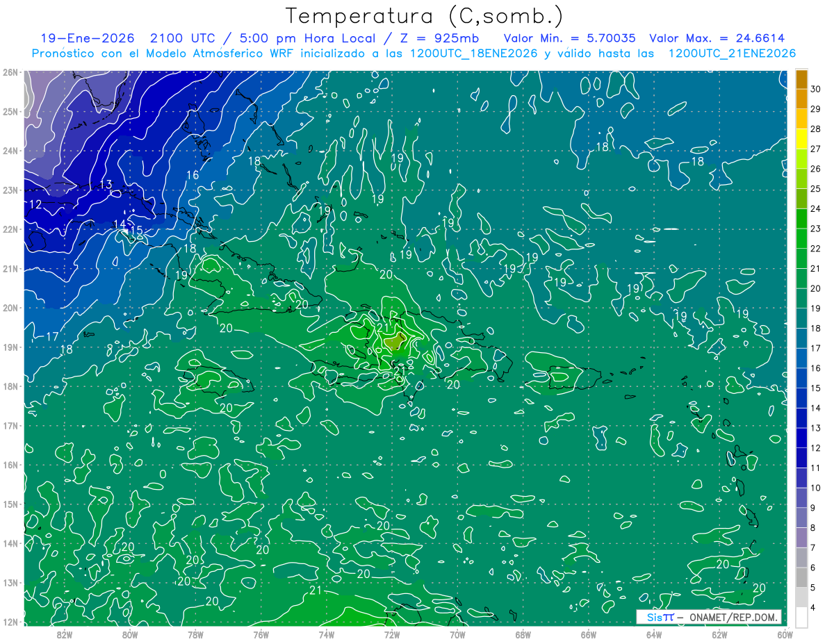Image resolution: width=834 pixels, height=644 pixels.
Task: Click the "26N" latitude axis label
Action: [10, 72]
